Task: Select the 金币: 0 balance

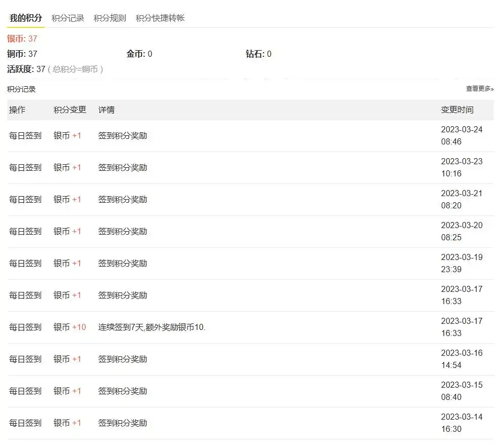Action: point(139,54)
